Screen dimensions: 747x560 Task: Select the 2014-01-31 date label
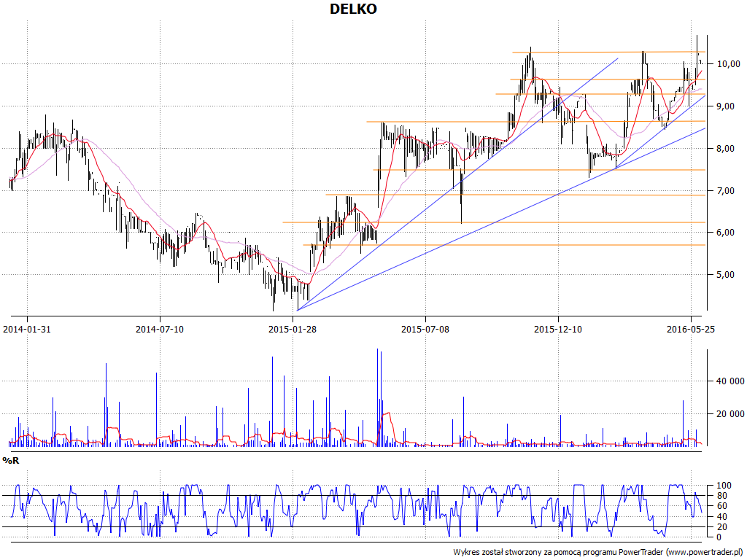click(x=27, y=329)
